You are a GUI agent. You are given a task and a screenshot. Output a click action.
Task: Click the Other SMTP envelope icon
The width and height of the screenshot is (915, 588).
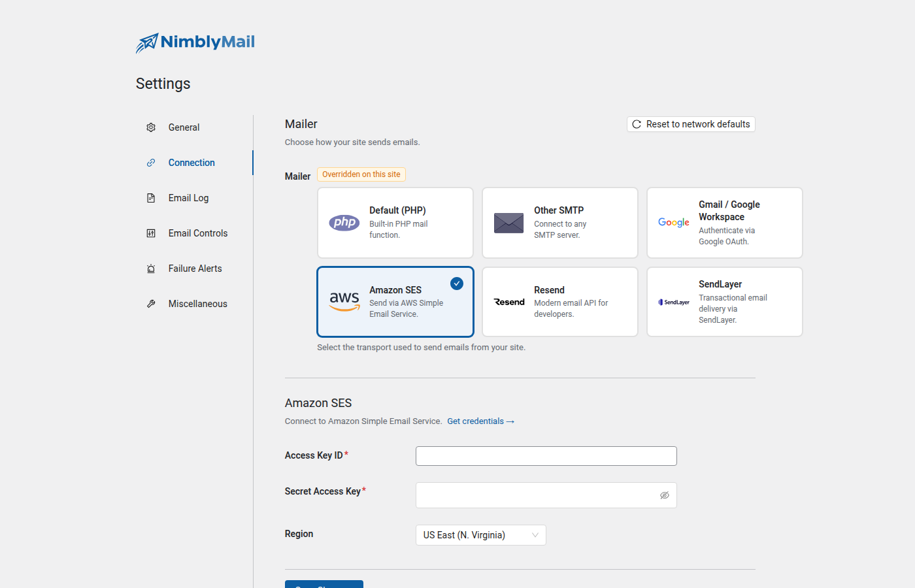coord(509,223)
